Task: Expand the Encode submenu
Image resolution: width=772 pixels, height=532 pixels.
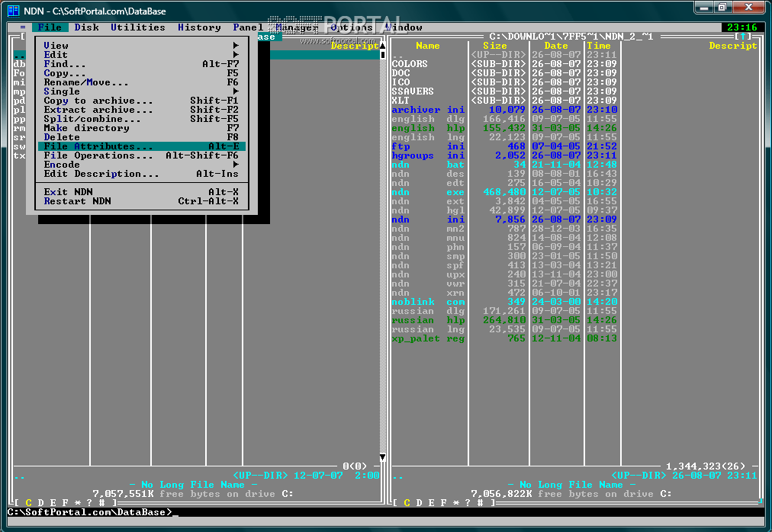Action: (x=141, y=165)
